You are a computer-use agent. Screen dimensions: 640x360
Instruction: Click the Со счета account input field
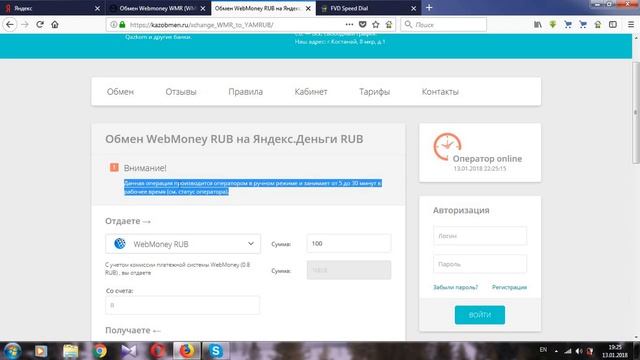tap(182, 305)
